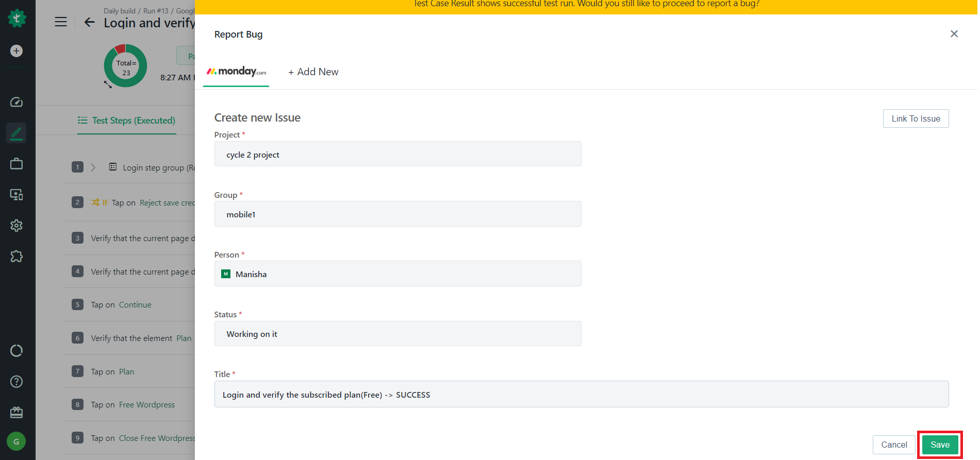Click step 8 Tap on Free Wordpress

point(133,405)
